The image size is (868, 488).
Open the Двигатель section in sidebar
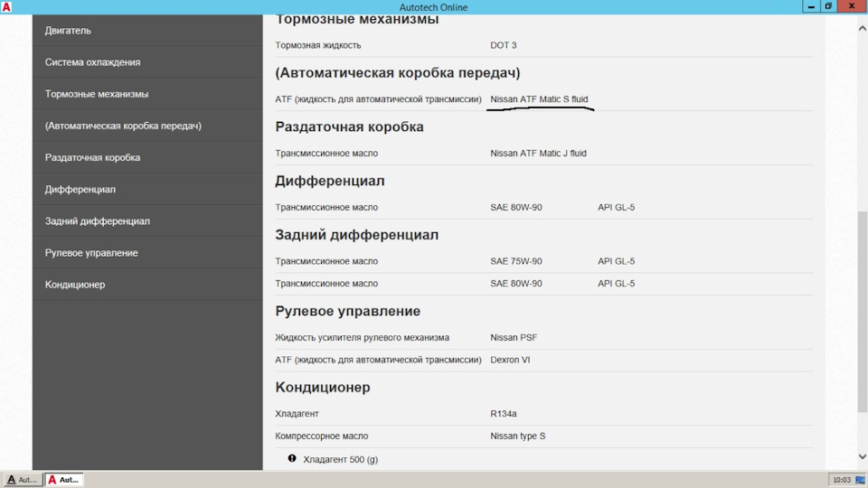tap(68, 31)
